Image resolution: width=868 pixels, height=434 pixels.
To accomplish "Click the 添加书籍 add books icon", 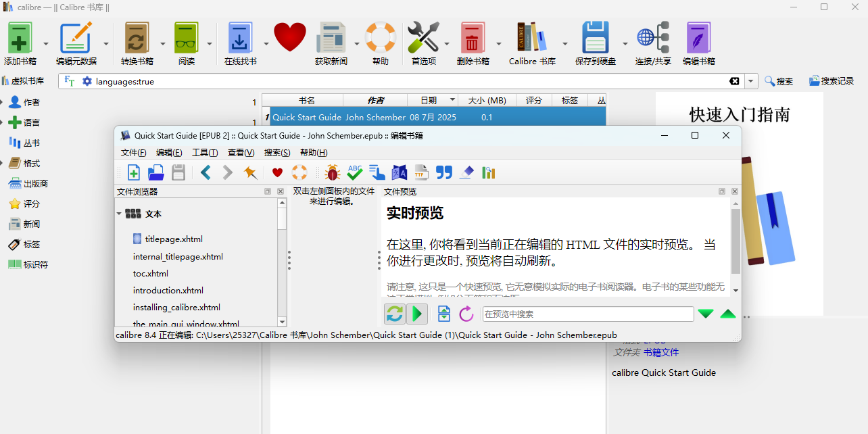I will pyautogui.click(x=20, y=37).
